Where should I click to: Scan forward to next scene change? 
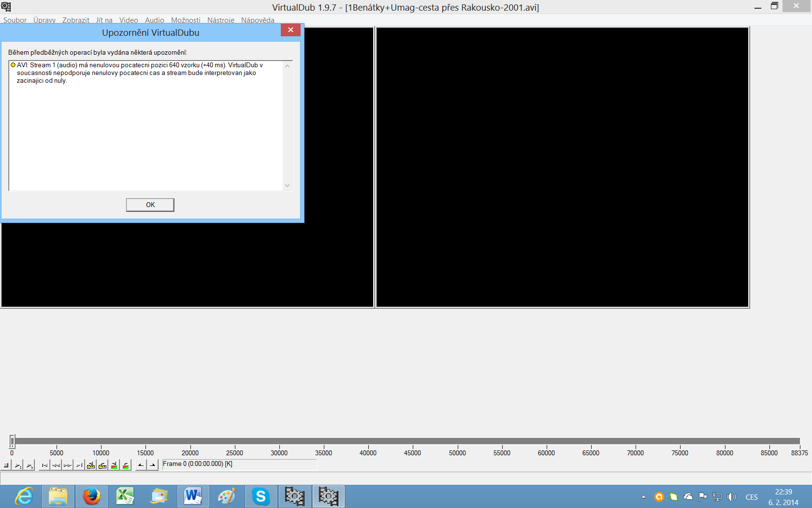coord(126,465)
